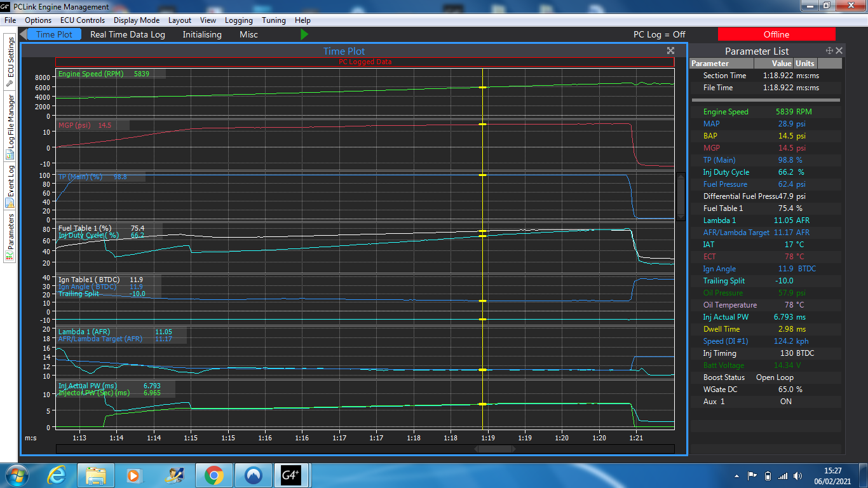
Task: Open the ECU Controls menu
Action: tap(83, 20)
